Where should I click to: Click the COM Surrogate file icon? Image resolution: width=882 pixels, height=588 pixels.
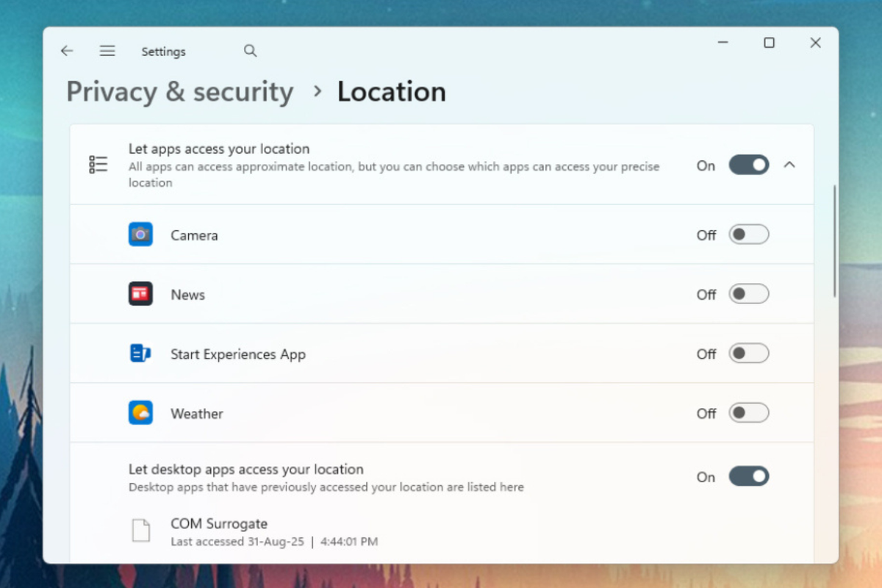[x=140, y=530]
